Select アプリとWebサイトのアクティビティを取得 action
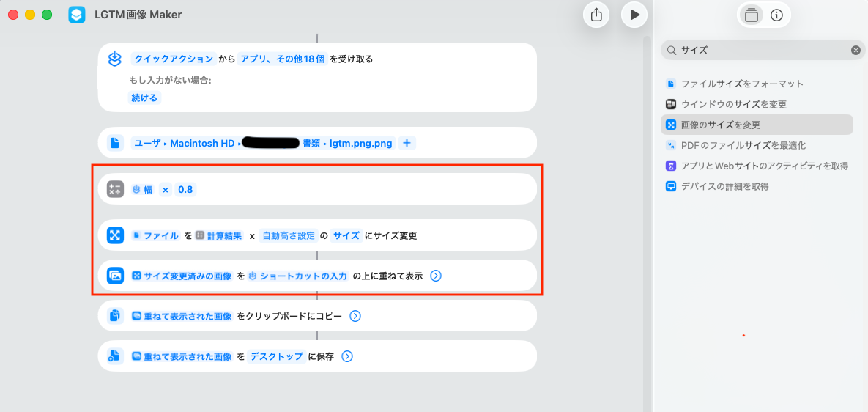The width and height of the screenshot is (868, 412). point(757,166)
